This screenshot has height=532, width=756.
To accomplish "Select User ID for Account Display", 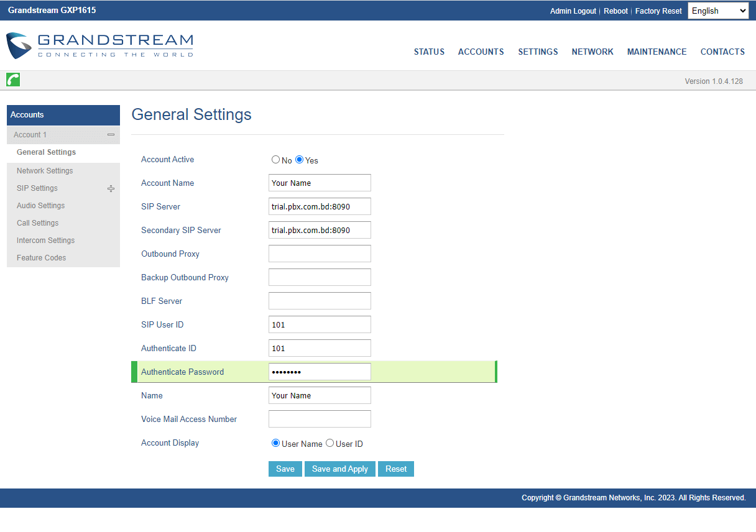I will [330, 443].
